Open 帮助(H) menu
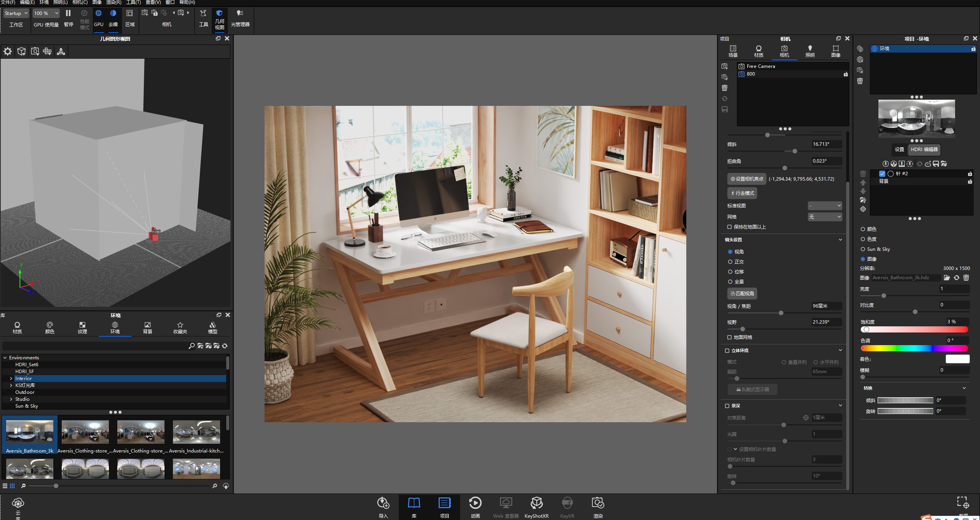980x520 pixels. point(187,2)
